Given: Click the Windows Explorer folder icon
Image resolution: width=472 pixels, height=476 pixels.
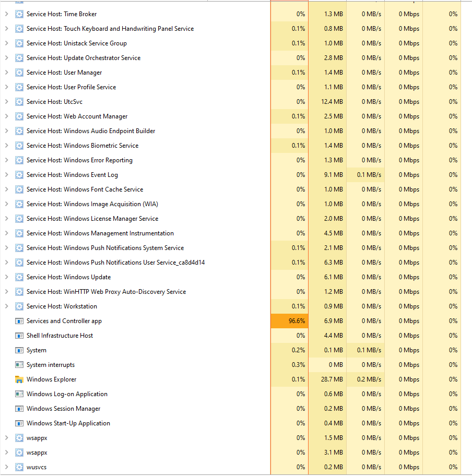Looking at the screenshot, I should [19, 379].
